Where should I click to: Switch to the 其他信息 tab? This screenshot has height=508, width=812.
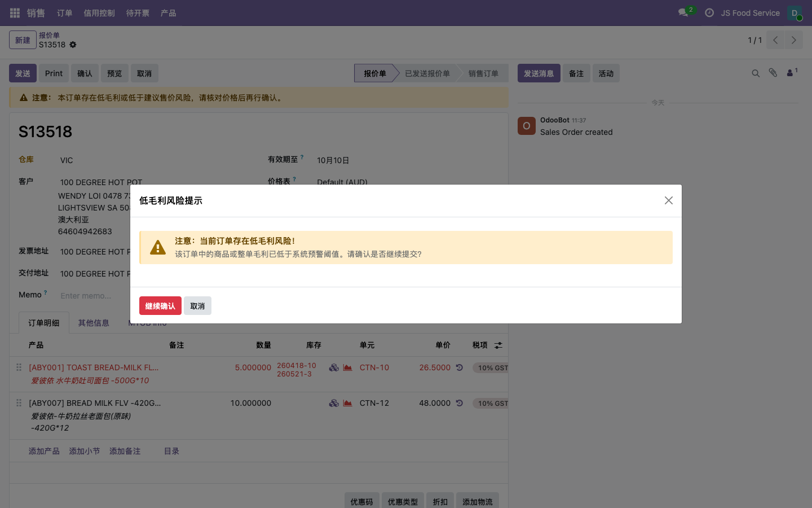tap(94, 323)
